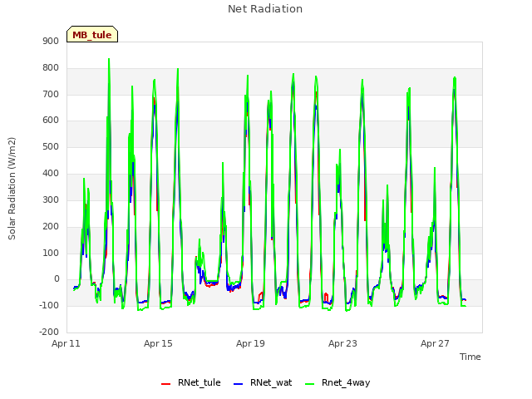This screenshot has width=532, height=399.
Task: Click the 700 y-axis label
Action: (51, 94)
